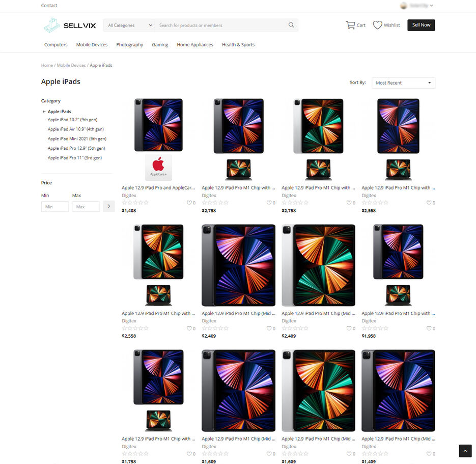This screenshot has height=464, width=476.
Task: Click Digitex seller under the $1,408 iPad
Action: point(129,196)
